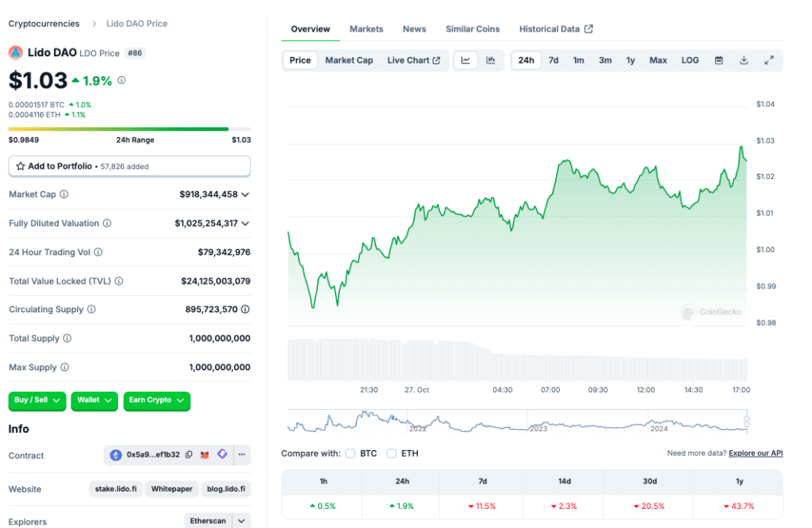Click the purple diamond icon in Contract row
Viewport: 812px width, 528px height.
click(223, 454)
